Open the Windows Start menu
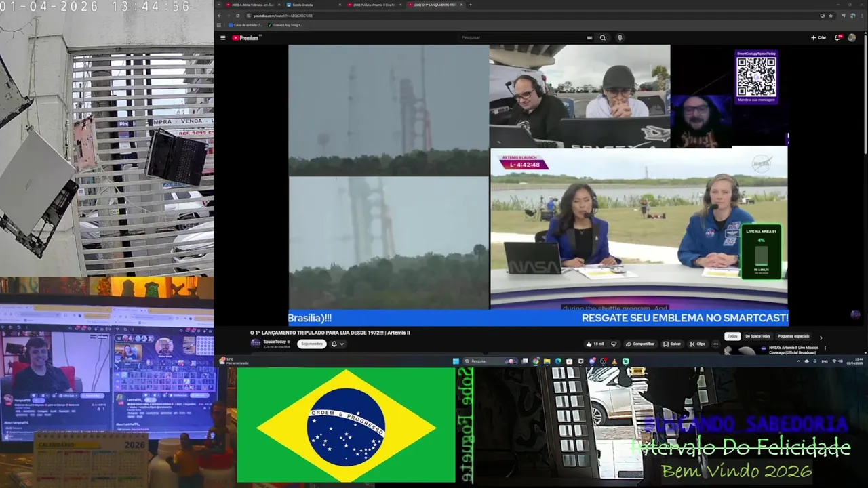 [456, 361]
